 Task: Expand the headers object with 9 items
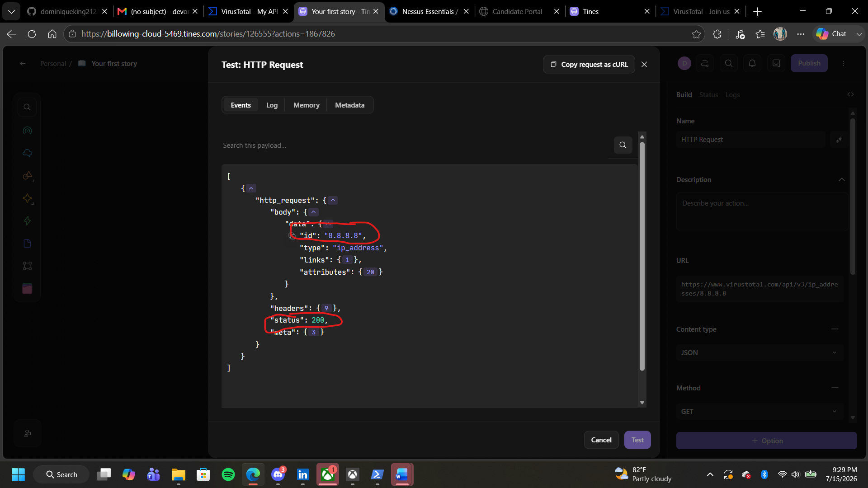pos(326,308)
